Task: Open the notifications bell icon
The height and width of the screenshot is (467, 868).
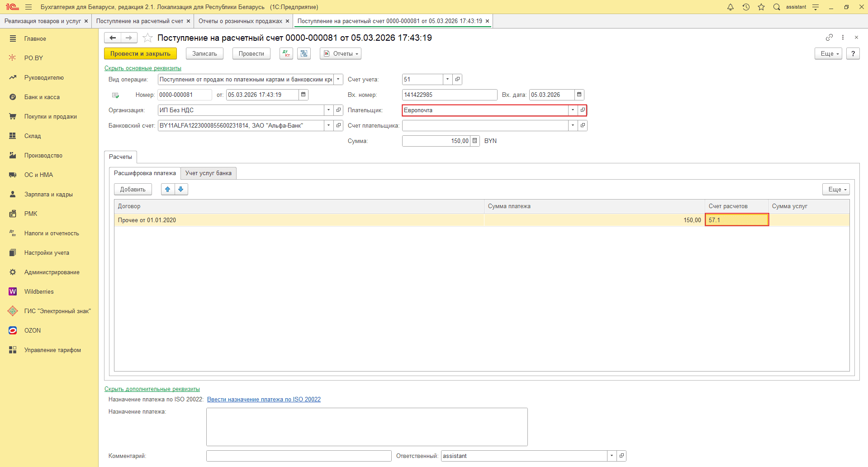Action: click(x=730, y=7)
